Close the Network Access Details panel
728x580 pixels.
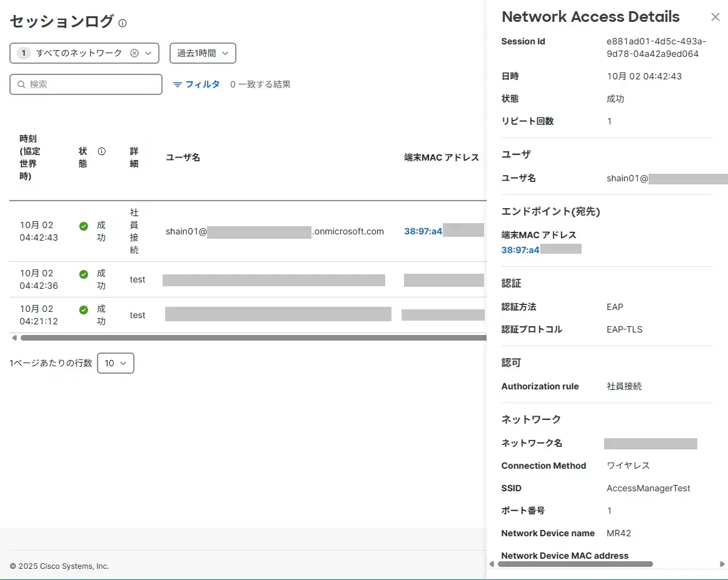pyautogui.click(x=715, y=17)
